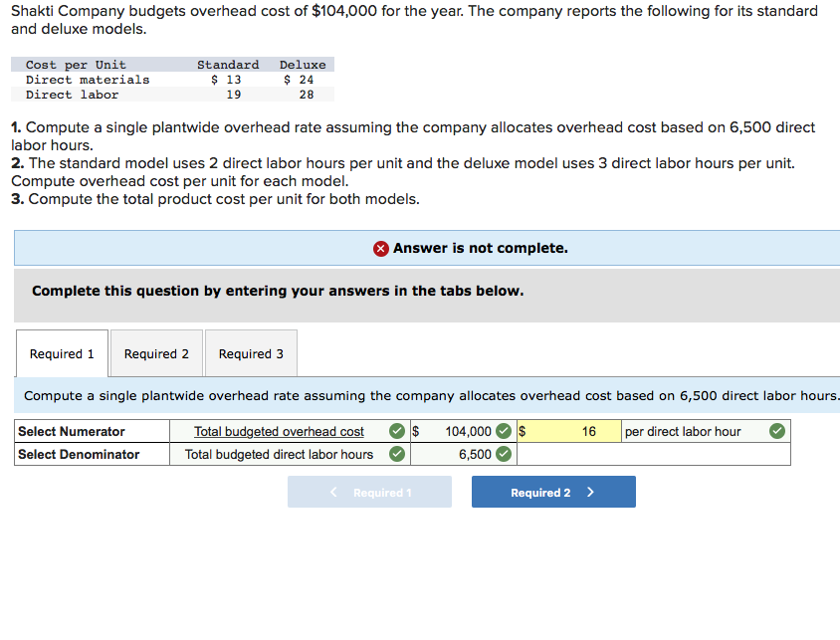Click the Standard direct materials value $ 13
Image resolution: width=840 pixels, height=640 pixels.
click(x=226, y=80)
